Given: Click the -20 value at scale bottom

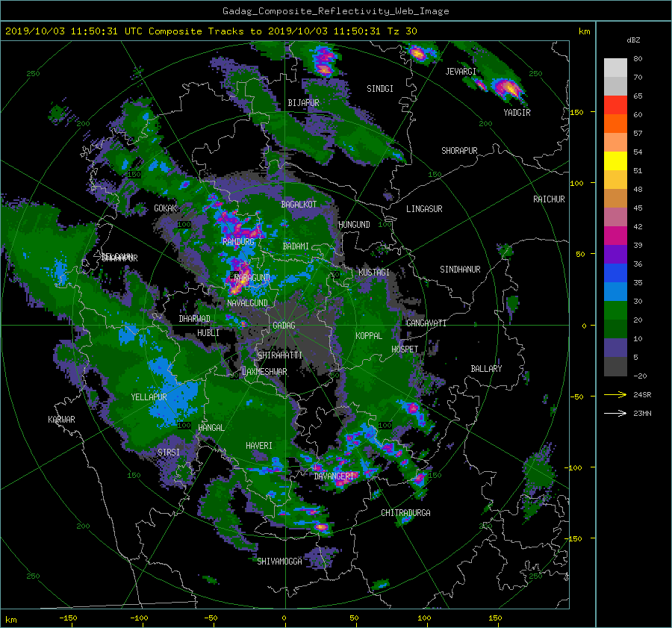Looking at the screenshot, I should pyautogui.click(x=640, y=376).
